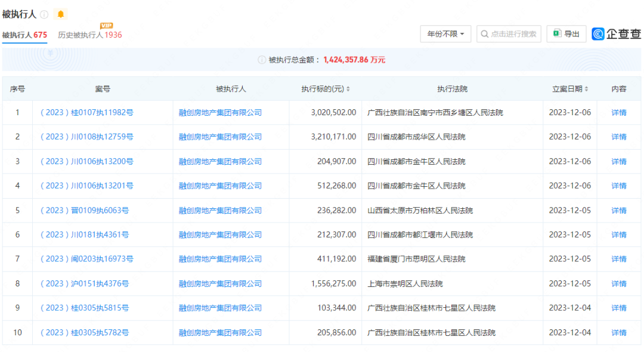Click the 企查查 logo icon
644x352 pixels.
pyautogui.click(x=598, y=34)
